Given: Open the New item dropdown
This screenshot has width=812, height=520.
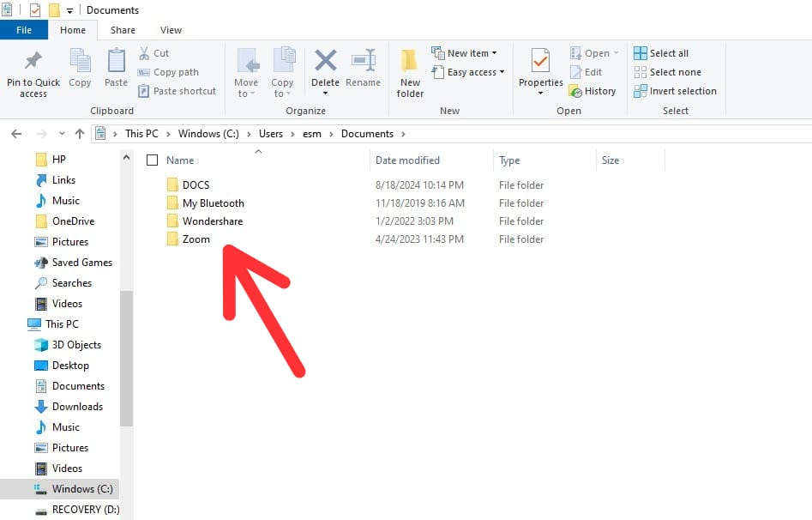Looking at the screenshot, I should [464, 53].
